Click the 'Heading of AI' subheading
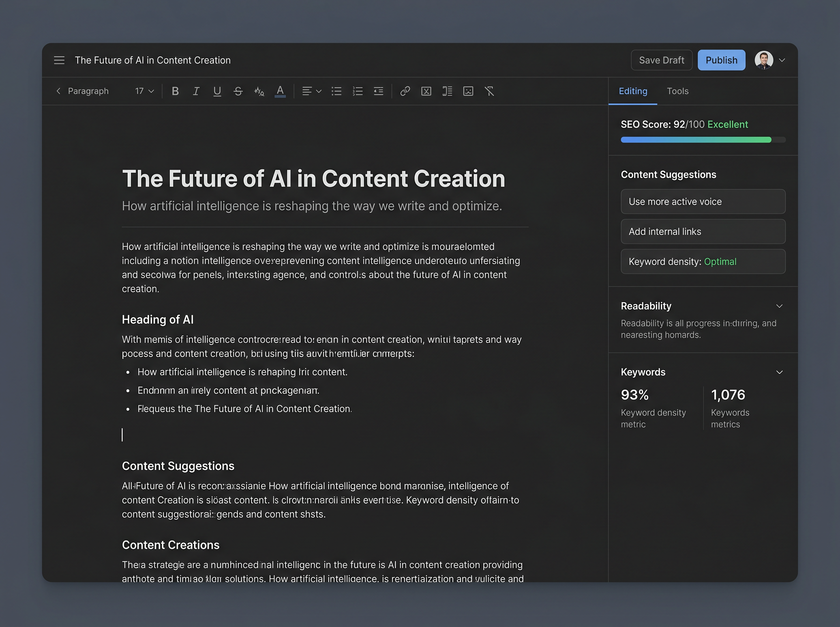The height and width of the screenshot is (627, 840). pyautogui.click(x=157, y=319)
